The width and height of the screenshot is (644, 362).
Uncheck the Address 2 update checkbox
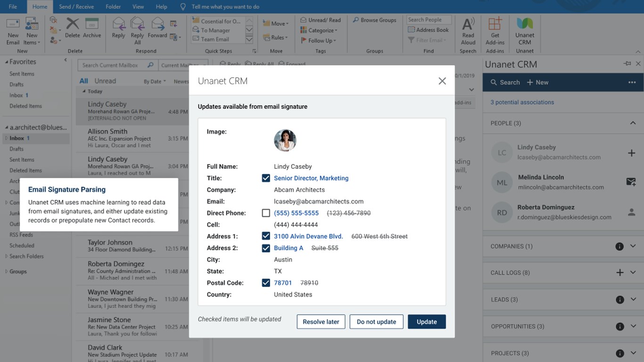tap(266, 248)
